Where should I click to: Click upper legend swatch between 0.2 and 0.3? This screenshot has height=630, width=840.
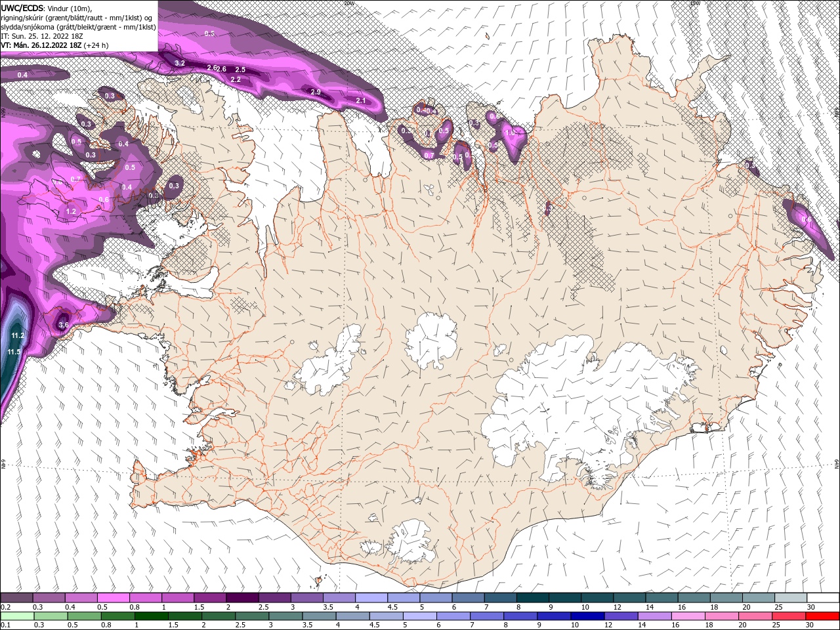click(x=16, y=598)
